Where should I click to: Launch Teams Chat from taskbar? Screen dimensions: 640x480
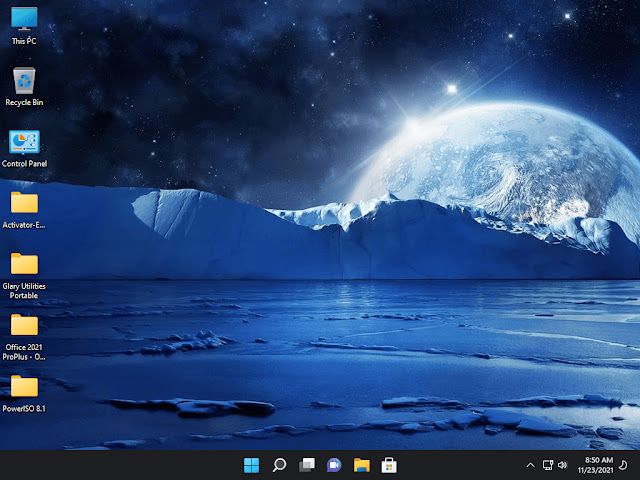pos(334,465)
